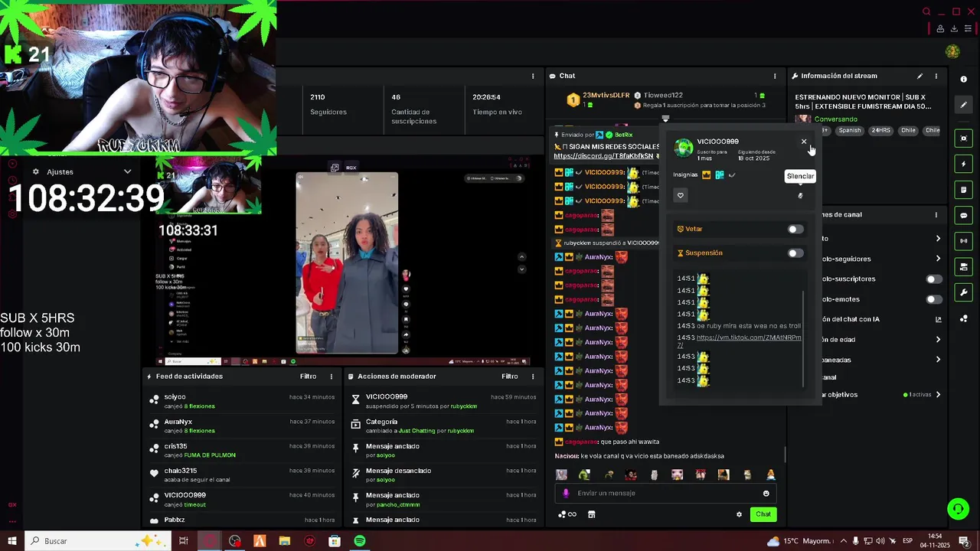Click the Windows Start button
Viewport: 980px width, 551px height.
click(12, 541)
